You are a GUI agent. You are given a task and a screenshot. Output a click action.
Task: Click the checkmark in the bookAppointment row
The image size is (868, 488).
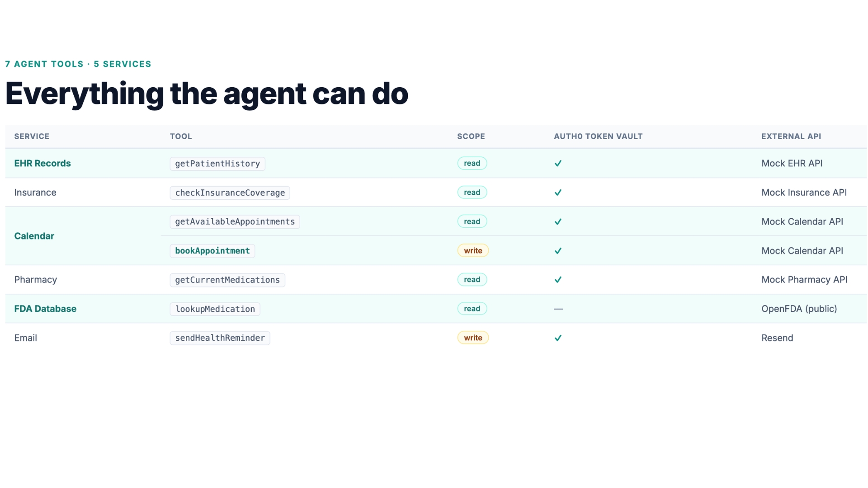pos(558,251)
